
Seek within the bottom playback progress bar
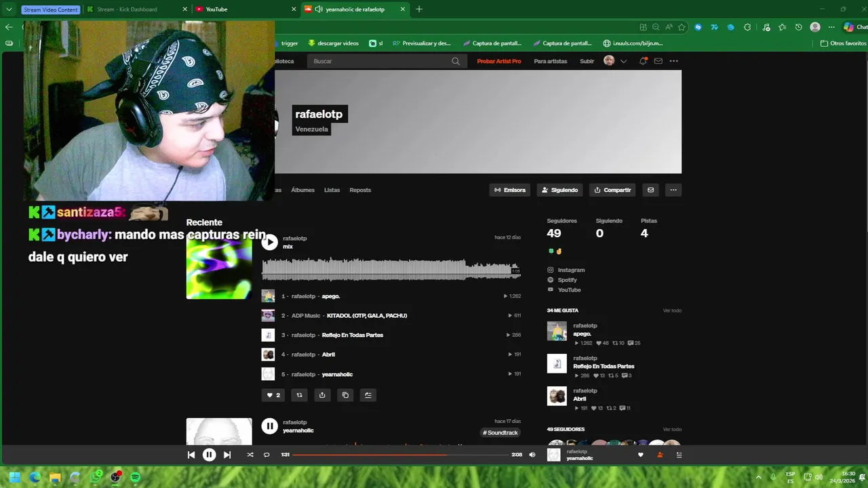400,455
